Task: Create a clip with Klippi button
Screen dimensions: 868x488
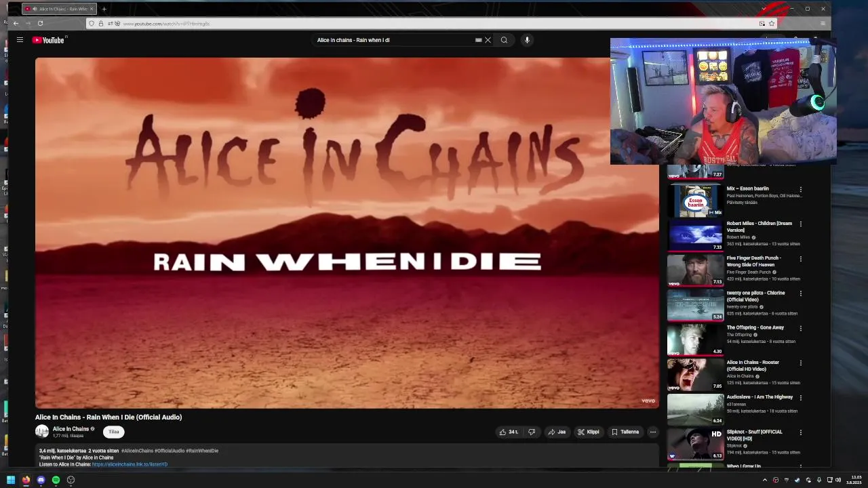Action: 588,432
